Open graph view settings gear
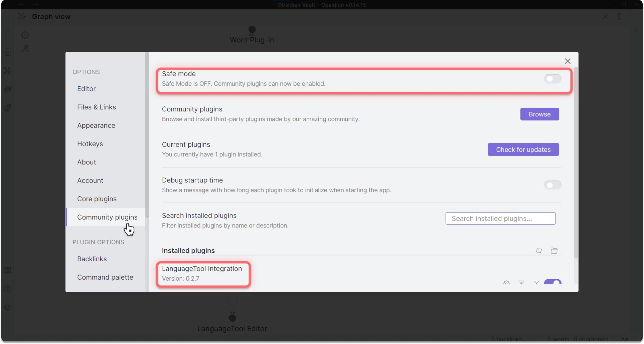The height and width of the screenshot is (344, 644). [x=25, y=35]
